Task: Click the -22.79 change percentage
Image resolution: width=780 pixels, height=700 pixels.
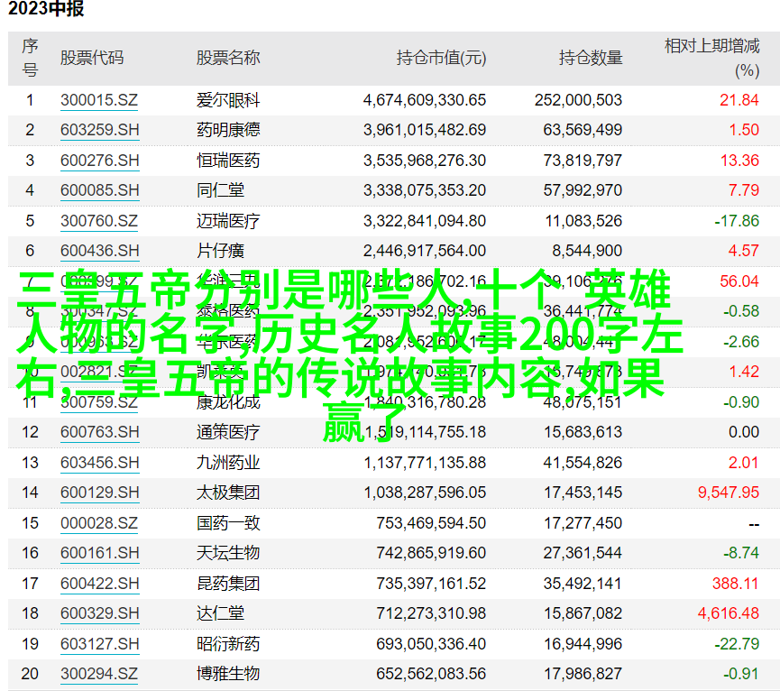Action: click(x=737, y=645)
